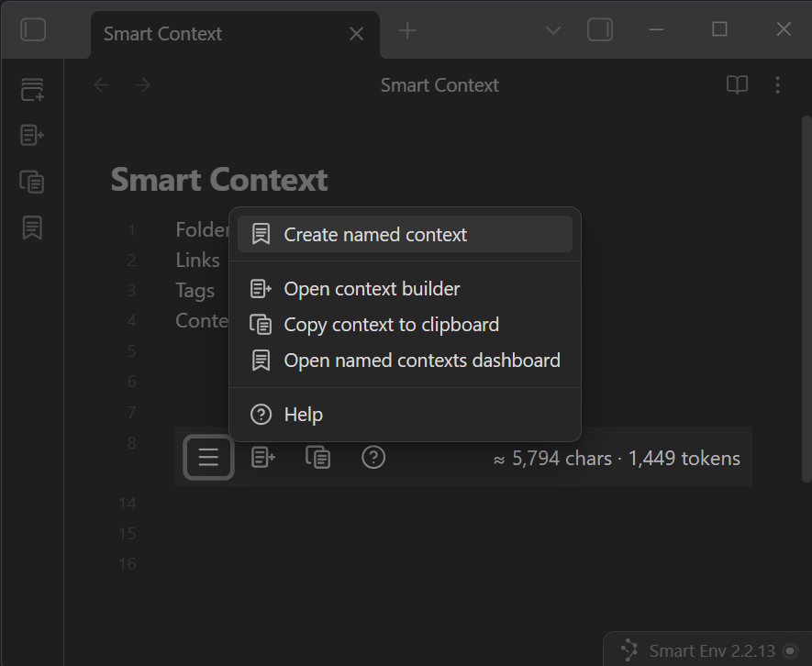Toggle the left sidebar panel
This screenshot has width=812, height=666.
pyautogui.click(x=33, y=30)
